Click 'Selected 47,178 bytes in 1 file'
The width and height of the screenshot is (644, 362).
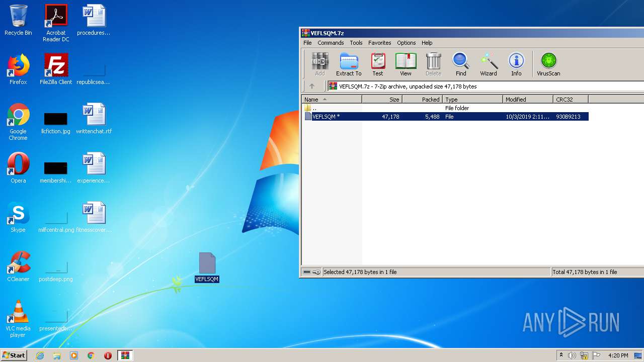[360, 272]
